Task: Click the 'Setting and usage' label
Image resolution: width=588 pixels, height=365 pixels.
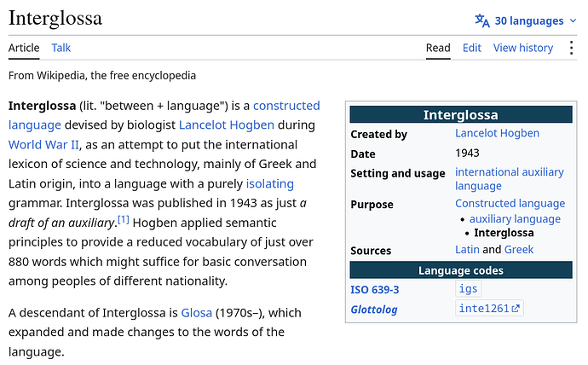Action: click(398, 174)
